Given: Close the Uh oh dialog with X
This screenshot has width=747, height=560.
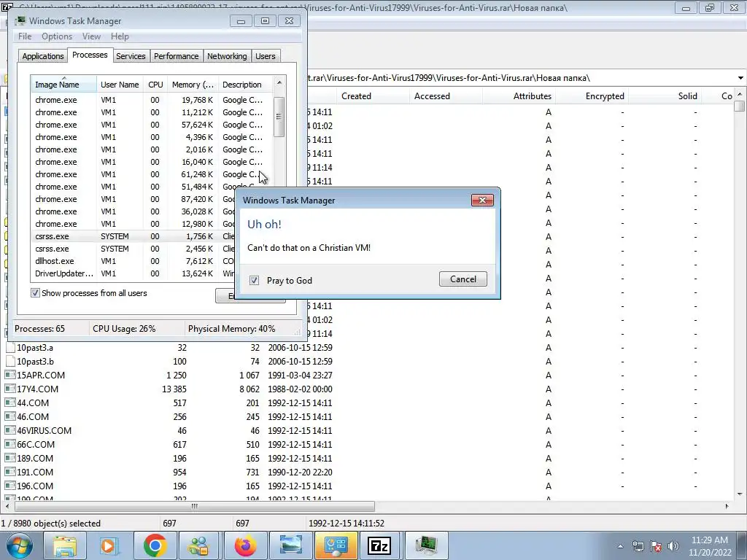Looking at the screenshot, I should tap(482, 200).
